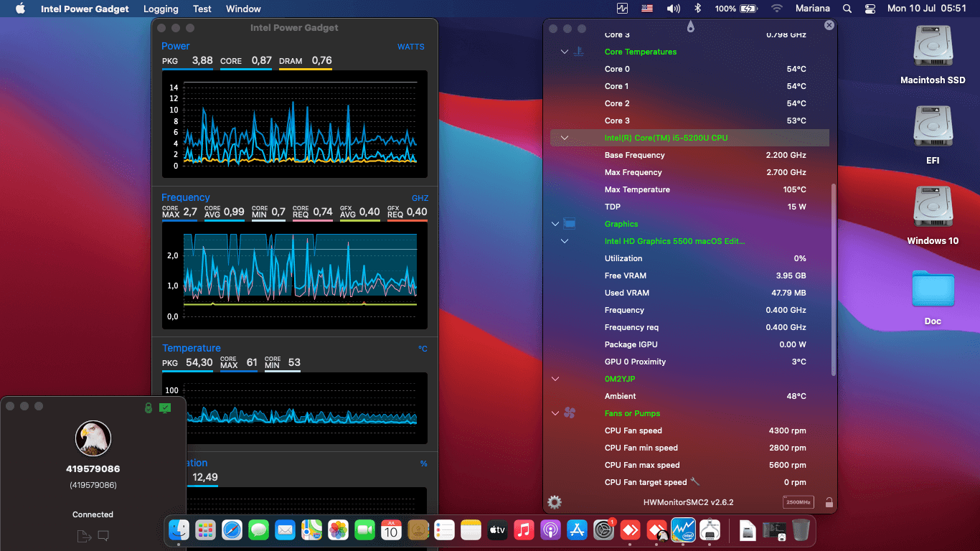The image size is (980, 551).
Task: Open Photos from the Dock
Action: [x=338, y=530]
